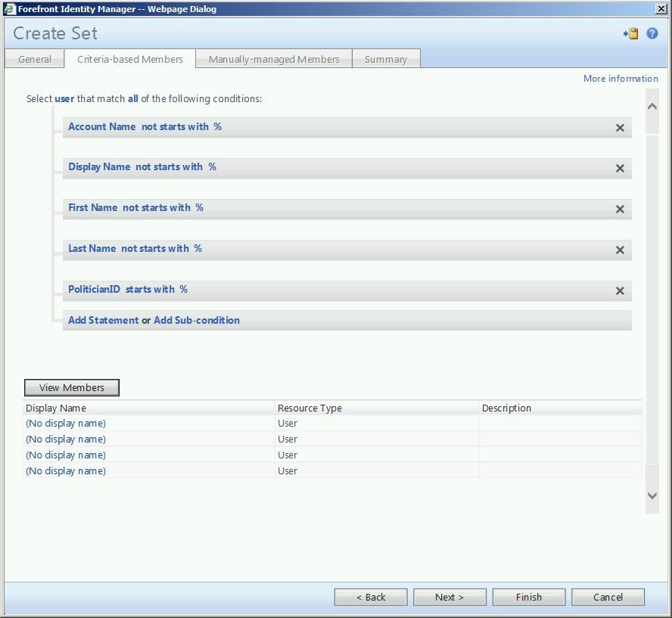Viewport: 672px width, 618px height.
Task: Click the Finish button
Action: pyautogui.click(x=529, y=597)
